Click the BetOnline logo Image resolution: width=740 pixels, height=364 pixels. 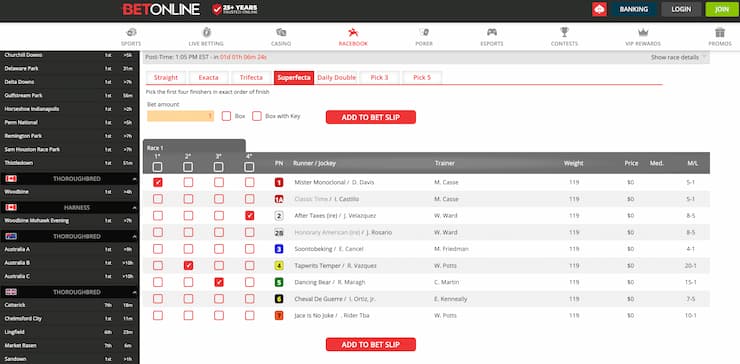pos(161,9)
